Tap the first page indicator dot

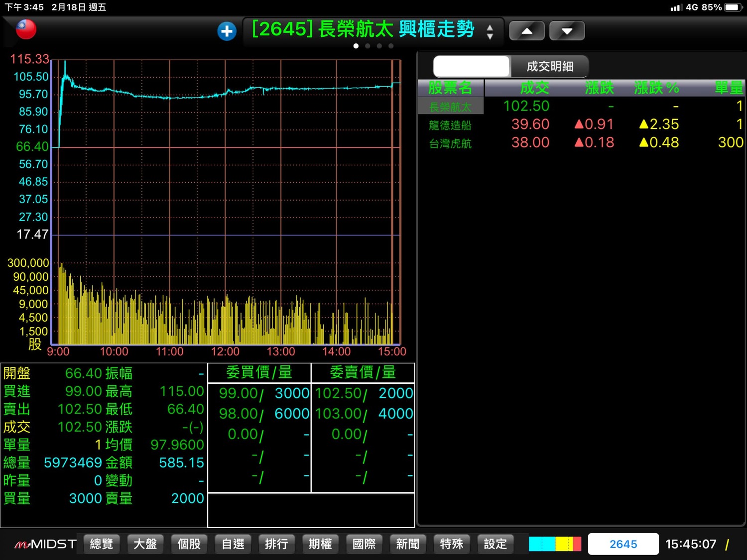[356, 46]
